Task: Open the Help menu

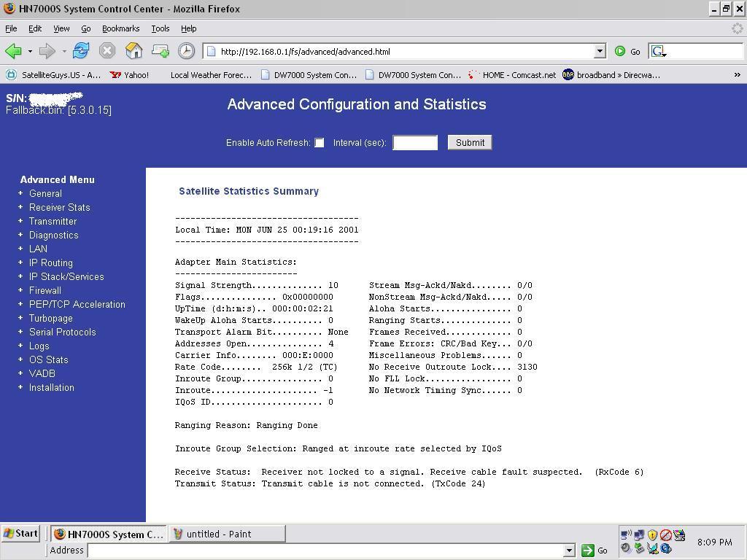Action: click(189, 28)
